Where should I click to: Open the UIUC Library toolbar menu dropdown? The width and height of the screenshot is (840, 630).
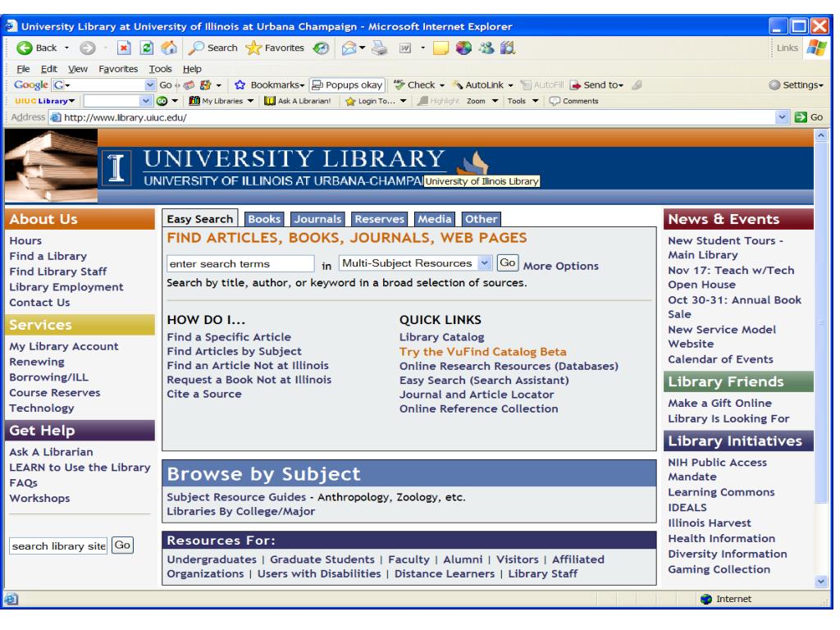pyautogui.click(x=45, y=101)
